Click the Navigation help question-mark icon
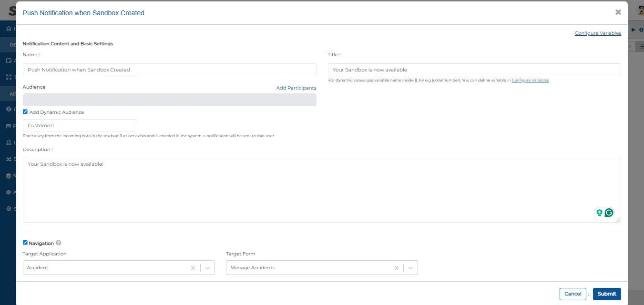The height and width of the screenshot is (305, 644). 59,243
